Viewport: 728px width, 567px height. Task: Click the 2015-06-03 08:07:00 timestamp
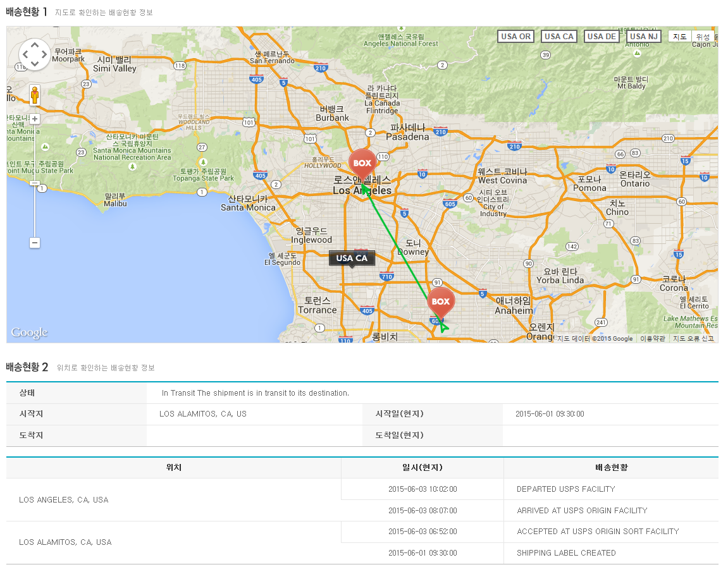(x=423, y=510)
